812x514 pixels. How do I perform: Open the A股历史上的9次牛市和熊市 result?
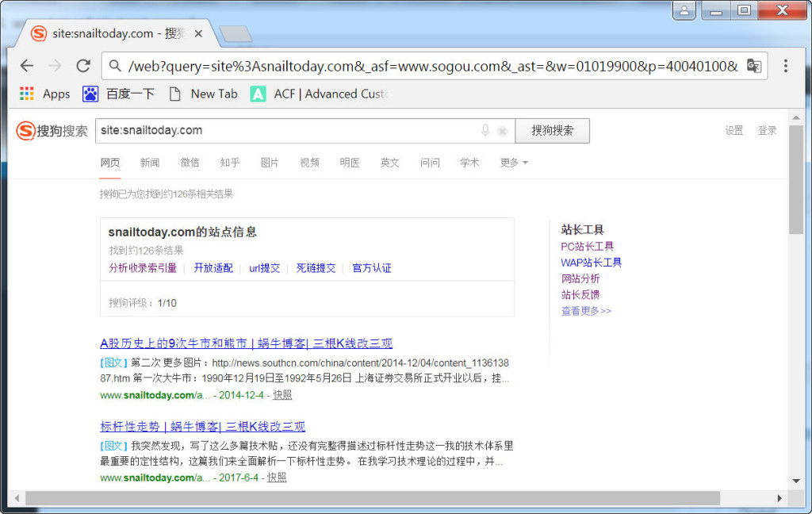coord(246,343)
